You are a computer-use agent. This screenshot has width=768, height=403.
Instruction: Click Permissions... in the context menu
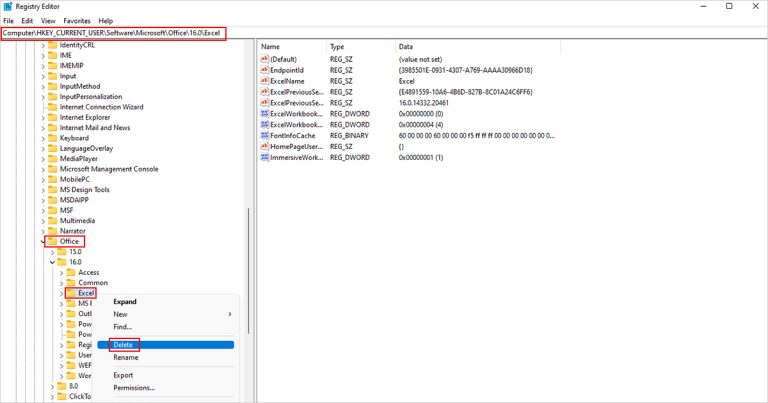[x=134, y=388]
